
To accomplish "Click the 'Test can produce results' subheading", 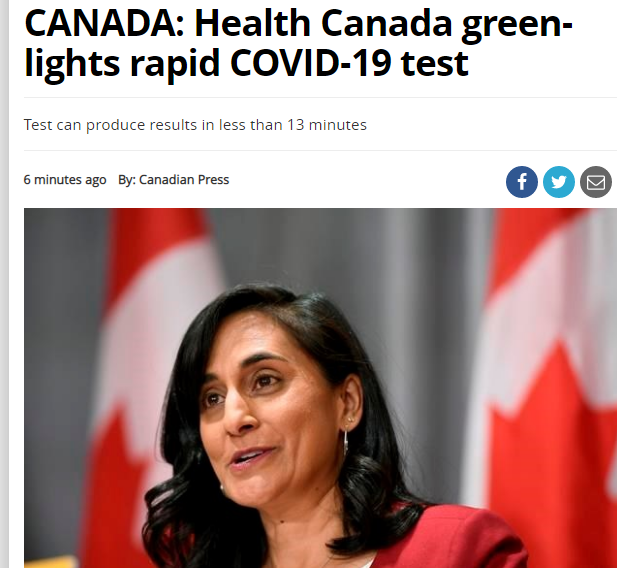I will (195, 125).
